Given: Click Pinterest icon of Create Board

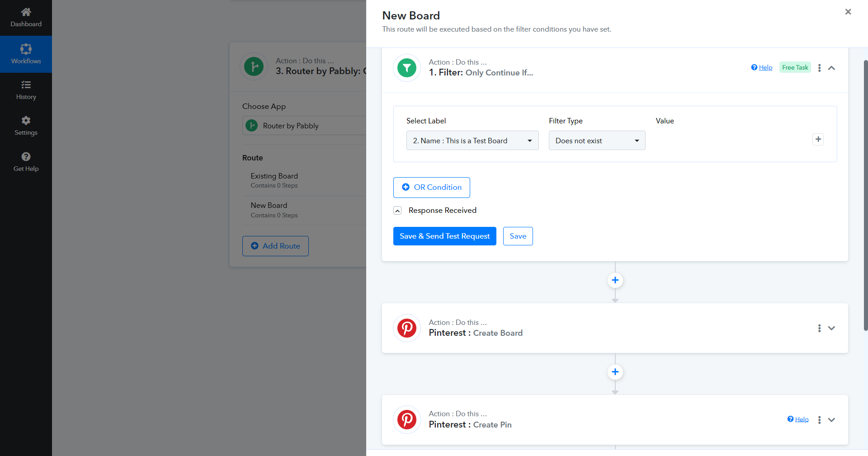Looking at the screenshot, I should point(407,328).
